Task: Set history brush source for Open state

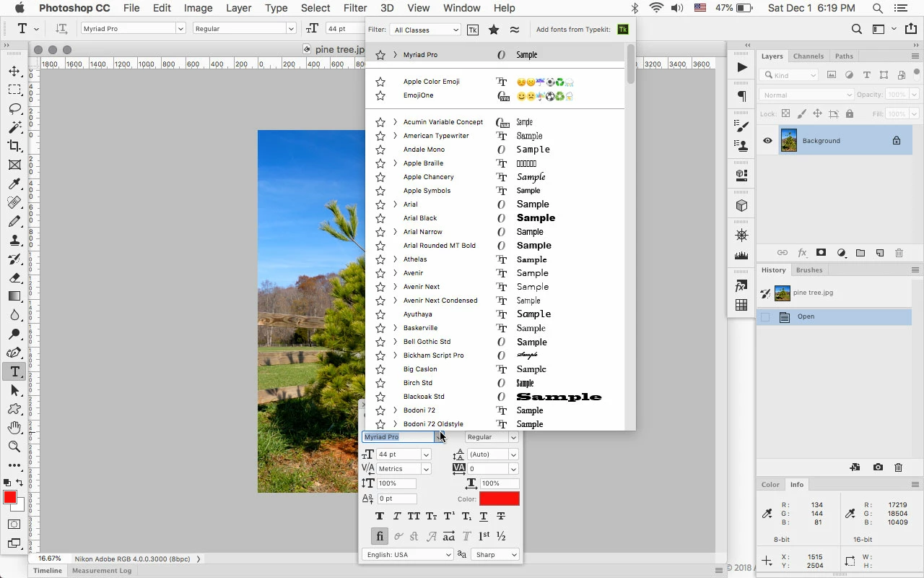Action: [x=766, y=316]
